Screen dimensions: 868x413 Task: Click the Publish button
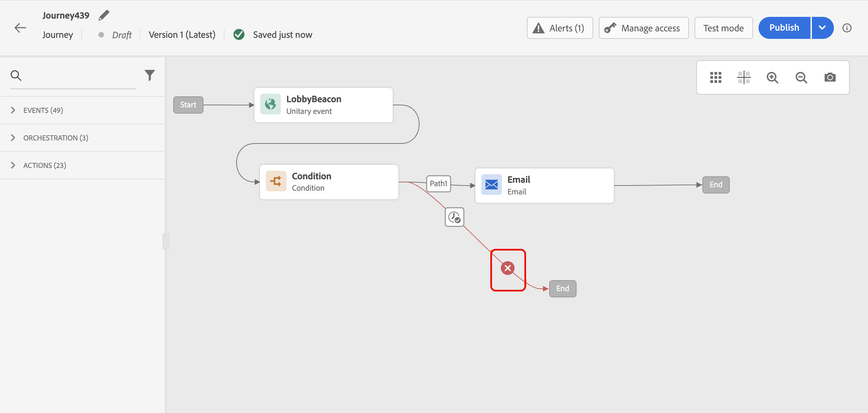(784, 28)
